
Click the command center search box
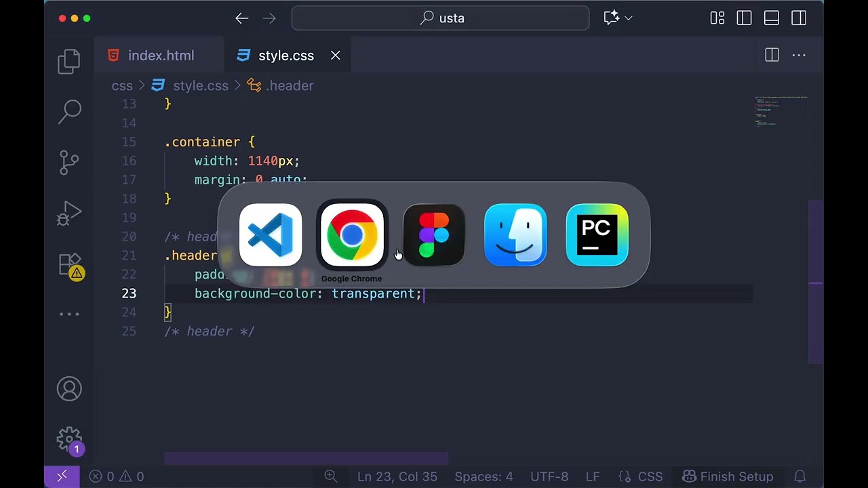(441, 18)
